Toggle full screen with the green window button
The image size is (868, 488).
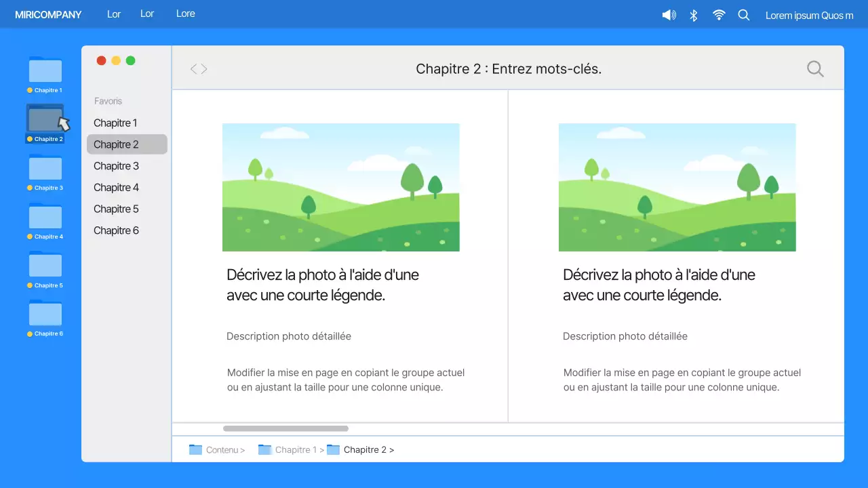click(x=130, y=60)
